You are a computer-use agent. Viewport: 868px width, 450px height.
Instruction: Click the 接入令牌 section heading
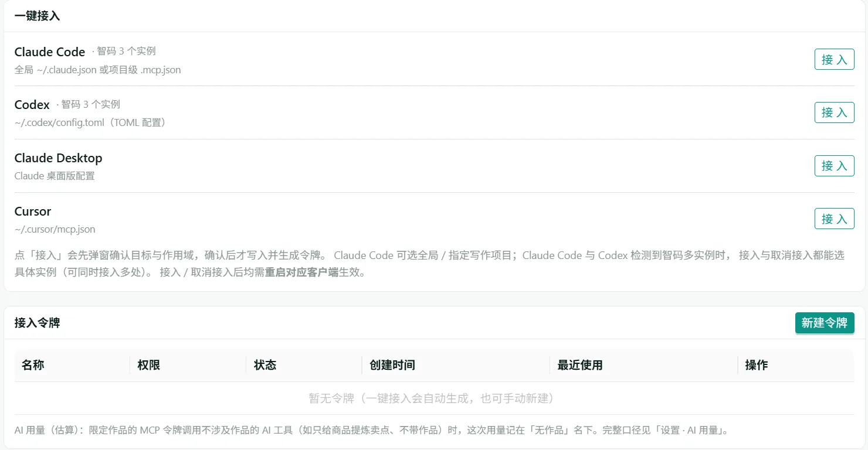37,323
